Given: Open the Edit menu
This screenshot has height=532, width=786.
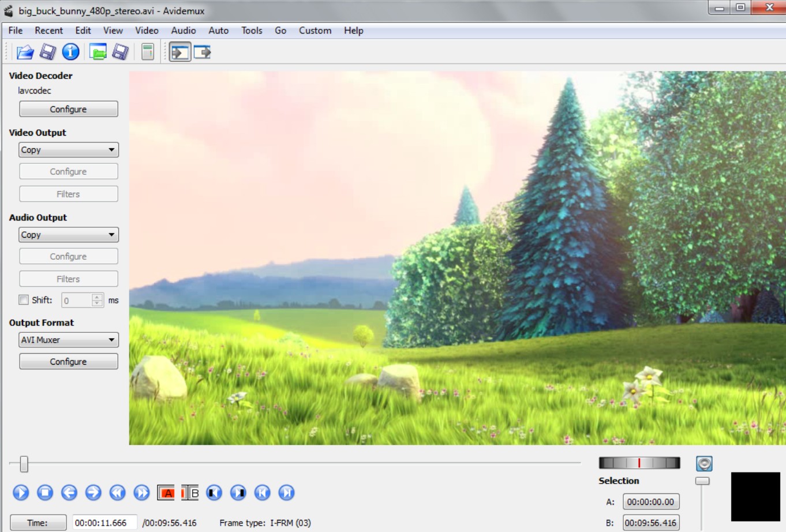Looking at the screenshot, I should click(83, 31).
